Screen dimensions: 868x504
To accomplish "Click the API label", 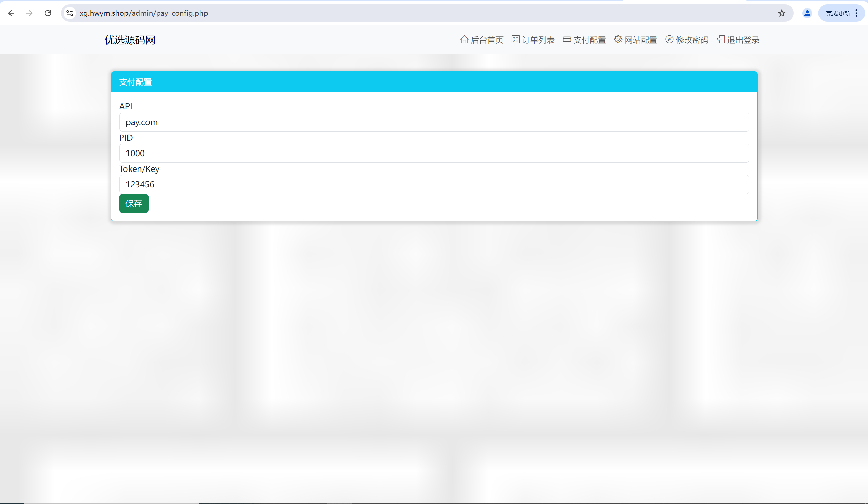I will coord(125,107).
